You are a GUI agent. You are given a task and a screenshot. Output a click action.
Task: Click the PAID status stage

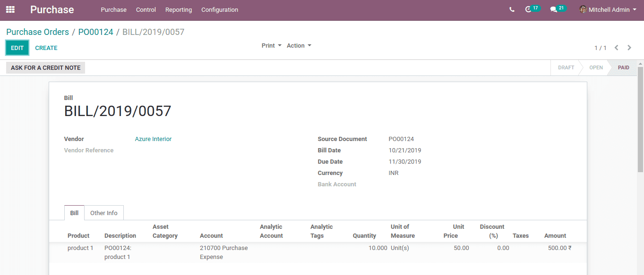click(624, 68)
